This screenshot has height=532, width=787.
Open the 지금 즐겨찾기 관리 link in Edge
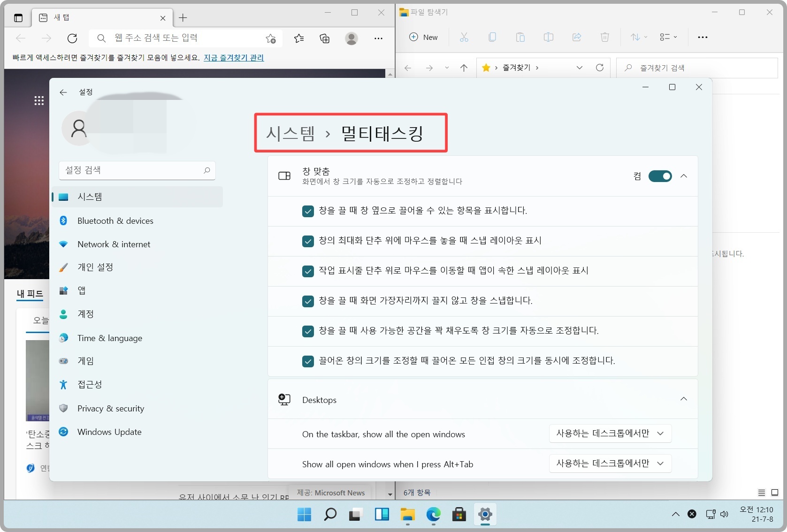[233, 58]
